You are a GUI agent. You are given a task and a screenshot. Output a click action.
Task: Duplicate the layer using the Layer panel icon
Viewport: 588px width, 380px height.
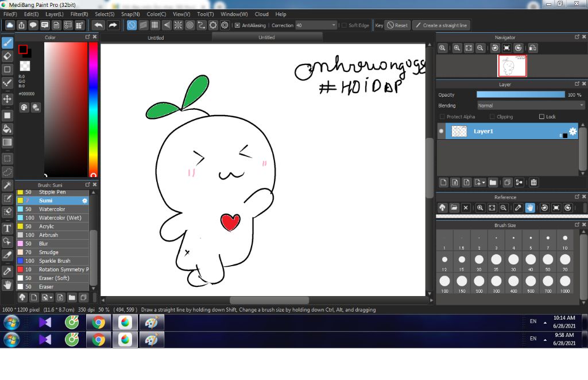[508, 182]
